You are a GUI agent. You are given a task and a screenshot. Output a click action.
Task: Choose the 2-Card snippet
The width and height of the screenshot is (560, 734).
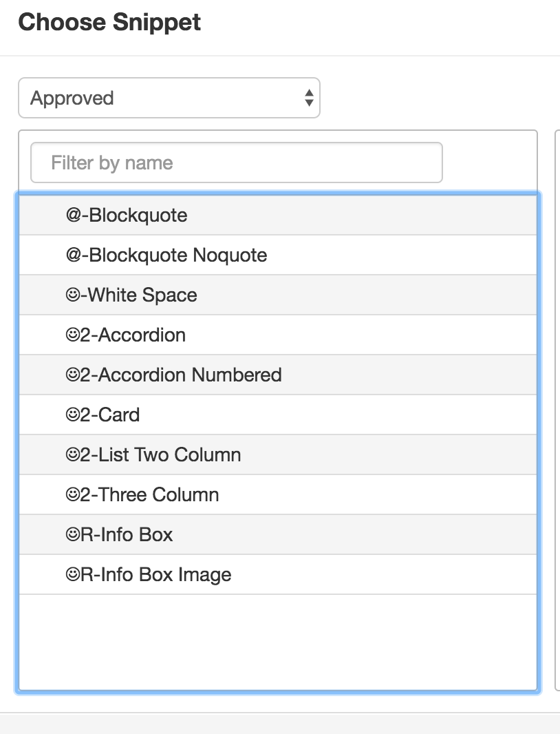tap(278, 415)
